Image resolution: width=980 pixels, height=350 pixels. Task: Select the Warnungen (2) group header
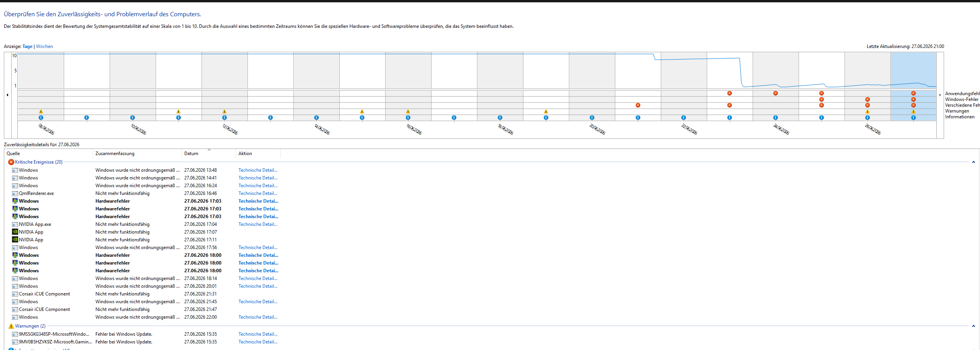tap(30, 326)
